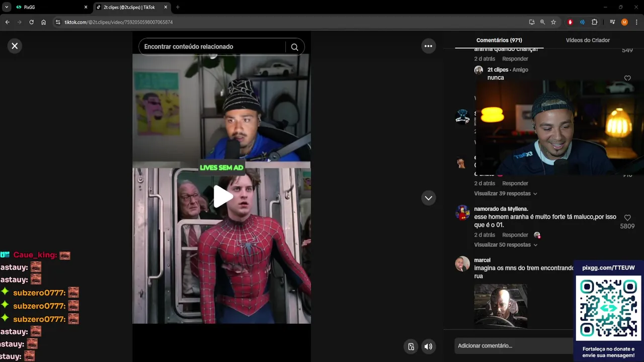Expand 'Visualizar 50 respostas'
Screen dimensions: 644x362
(506, 245)
